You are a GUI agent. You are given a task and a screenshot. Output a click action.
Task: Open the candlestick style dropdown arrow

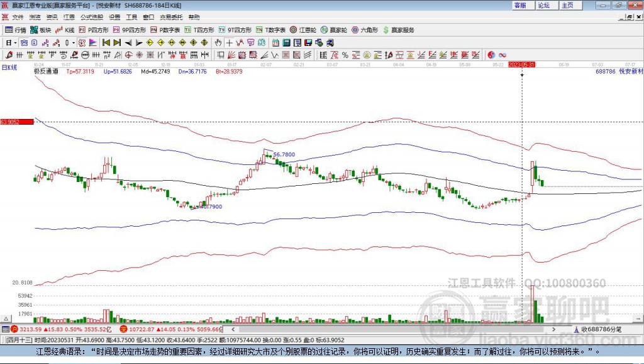[x=74, y=43]
